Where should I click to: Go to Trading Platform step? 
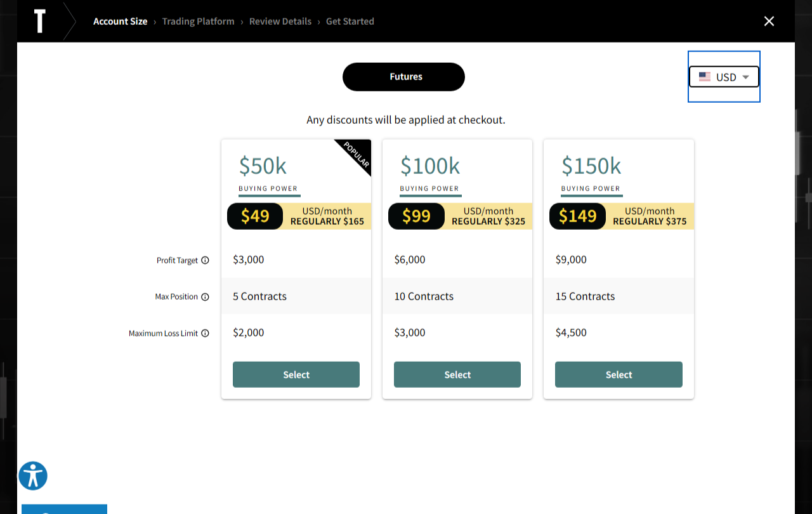point(198,22)
